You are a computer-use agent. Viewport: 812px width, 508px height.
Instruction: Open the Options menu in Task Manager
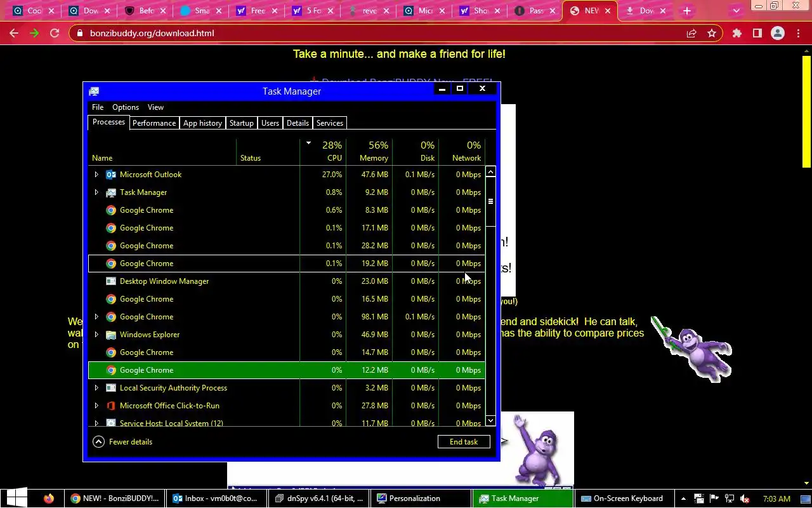(x=126, y=107)
